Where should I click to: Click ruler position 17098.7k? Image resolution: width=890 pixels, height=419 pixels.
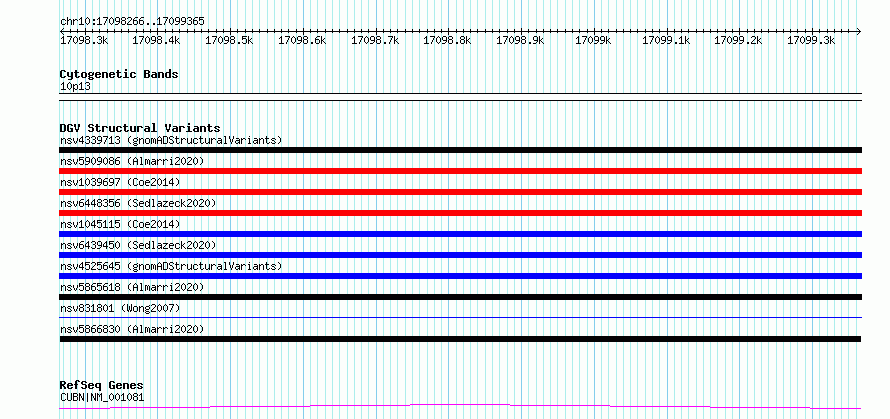click(x=375, y=40)
